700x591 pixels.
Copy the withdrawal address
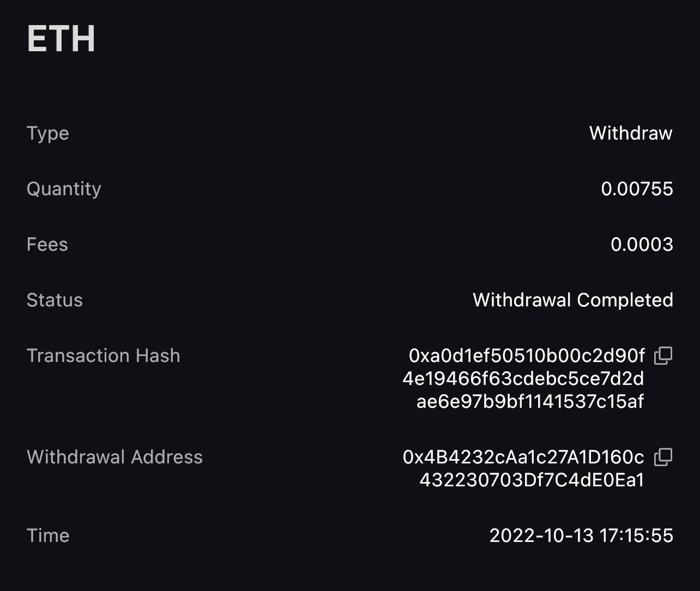(x=663, y=457)
